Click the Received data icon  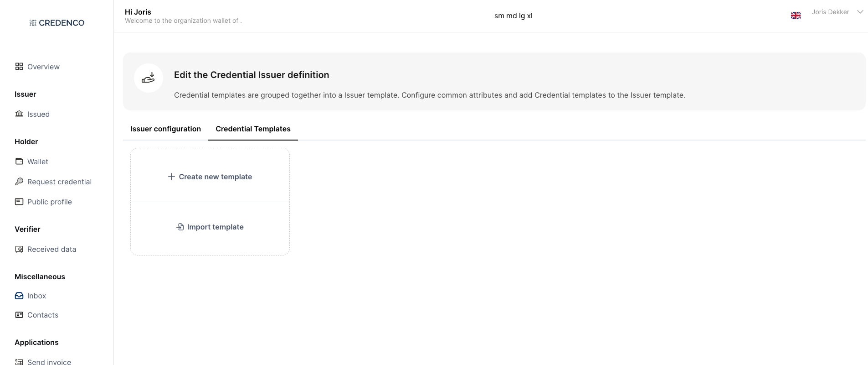[x=19, y=249]
